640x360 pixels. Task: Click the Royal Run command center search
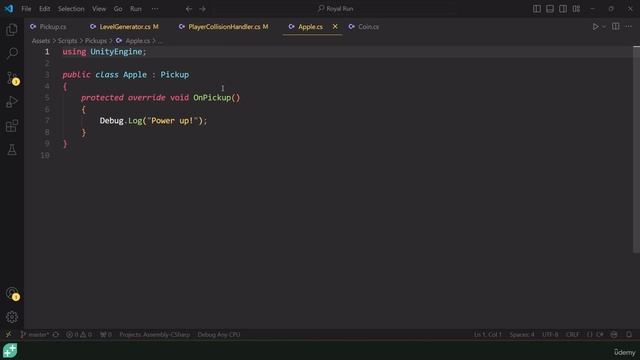click(x=336, y=9)
